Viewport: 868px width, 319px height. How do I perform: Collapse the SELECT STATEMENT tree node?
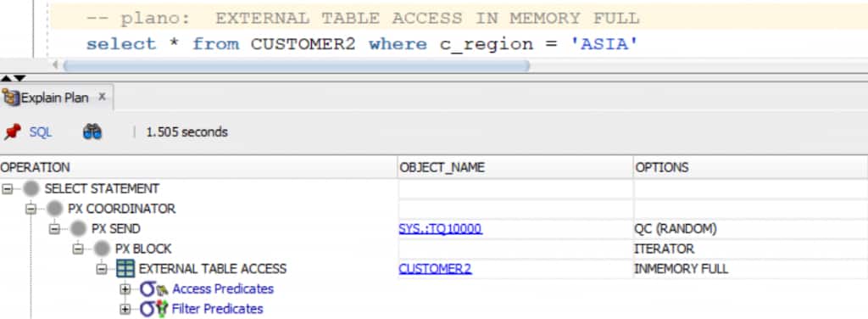(x=7, y=189)
